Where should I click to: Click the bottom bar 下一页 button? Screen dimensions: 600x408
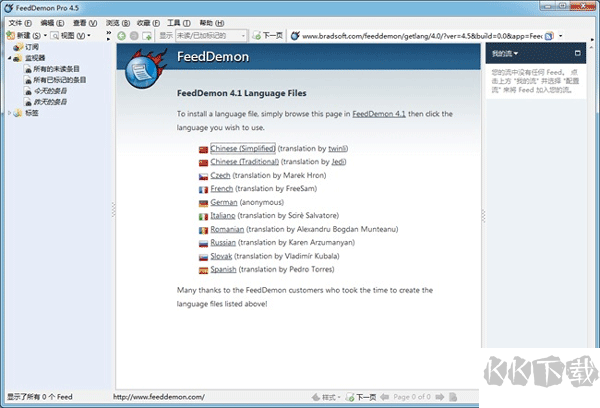(x=361, y=397)
